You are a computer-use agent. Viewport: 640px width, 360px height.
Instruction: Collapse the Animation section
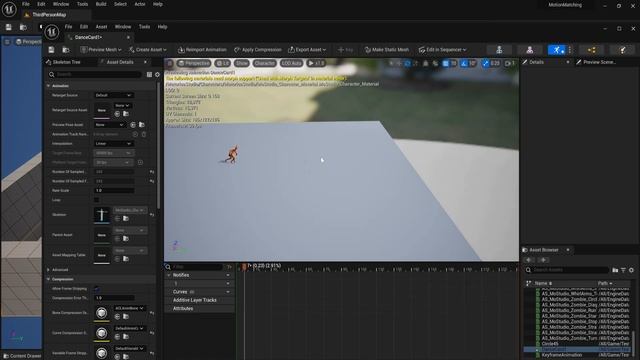click(x=49, y=86)
